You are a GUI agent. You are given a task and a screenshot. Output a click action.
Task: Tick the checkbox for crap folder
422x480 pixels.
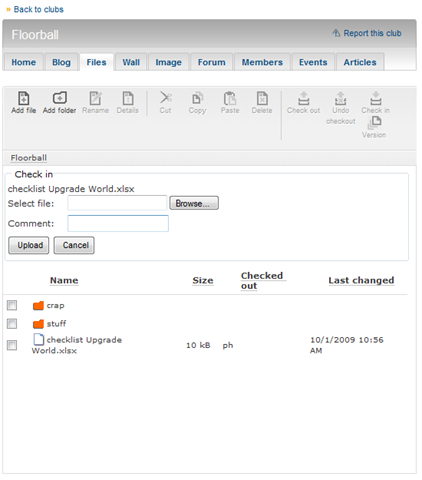12,305
